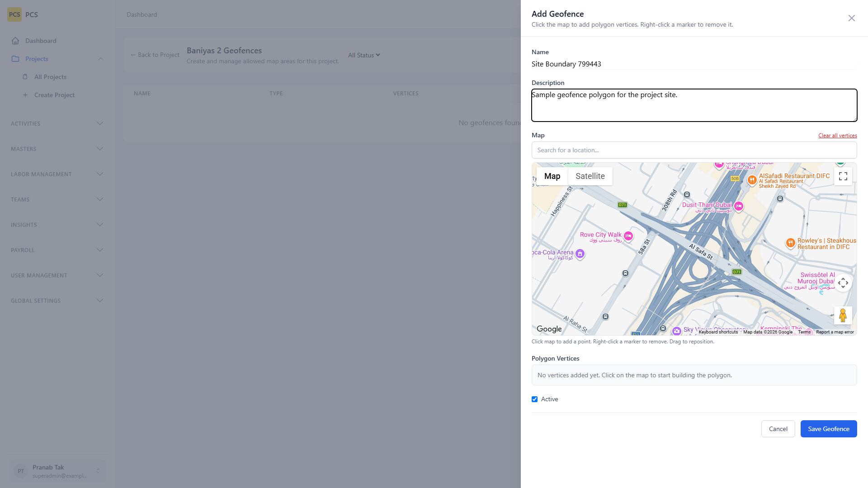Expand the Payroll section
This screenshot has height=488, width=868.
coord(100,250)
